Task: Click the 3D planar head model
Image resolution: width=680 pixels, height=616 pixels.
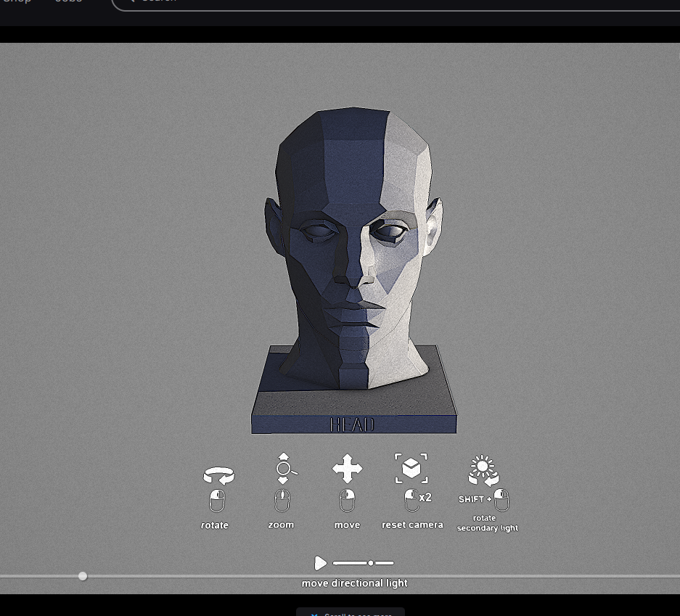Action: [353, 247]
